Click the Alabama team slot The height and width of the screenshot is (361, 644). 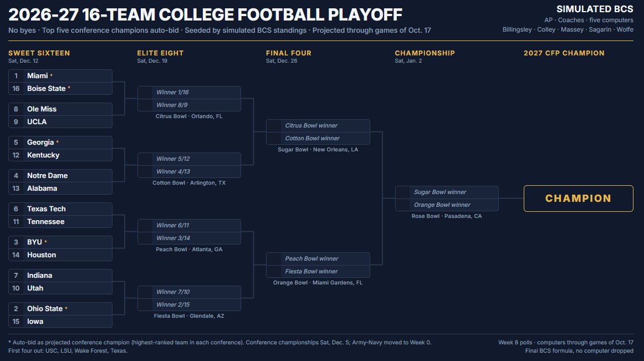tap(60, 189)
